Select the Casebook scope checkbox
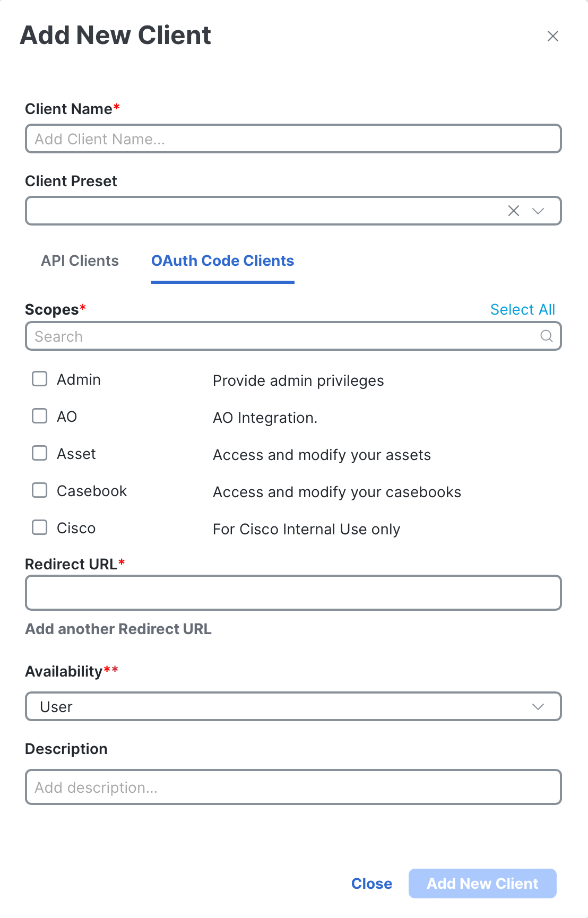588x918 pixels. (40, 490)
